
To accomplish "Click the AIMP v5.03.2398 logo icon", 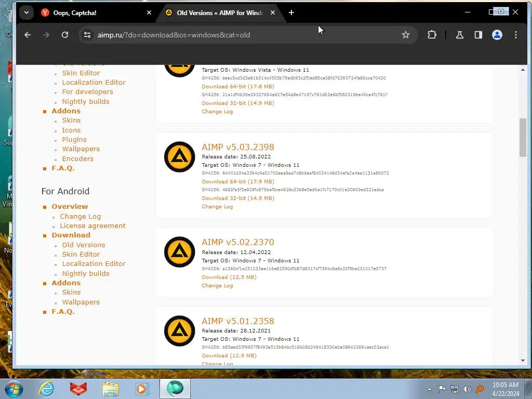I will (x=179, y=157).
